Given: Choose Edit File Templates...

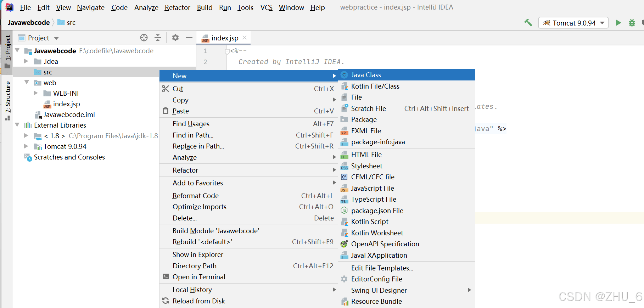Looking at the screenshot, I should pos(407,268).
